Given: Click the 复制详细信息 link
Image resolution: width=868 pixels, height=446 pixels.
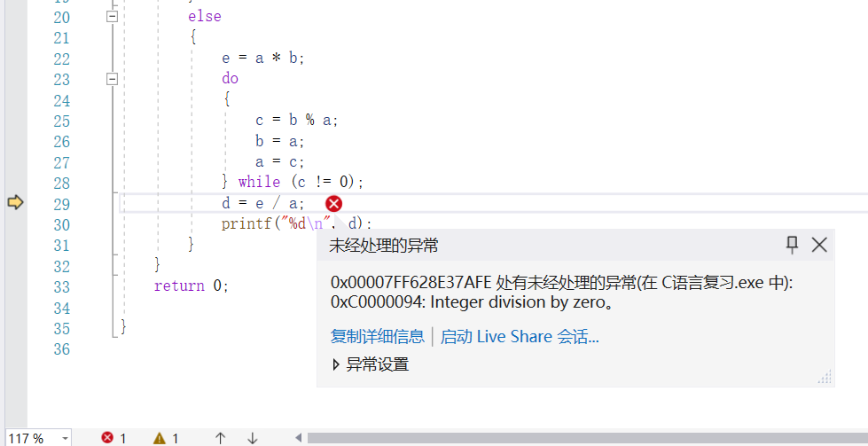Looking at the screenshot, I should (x=378, y=336).
